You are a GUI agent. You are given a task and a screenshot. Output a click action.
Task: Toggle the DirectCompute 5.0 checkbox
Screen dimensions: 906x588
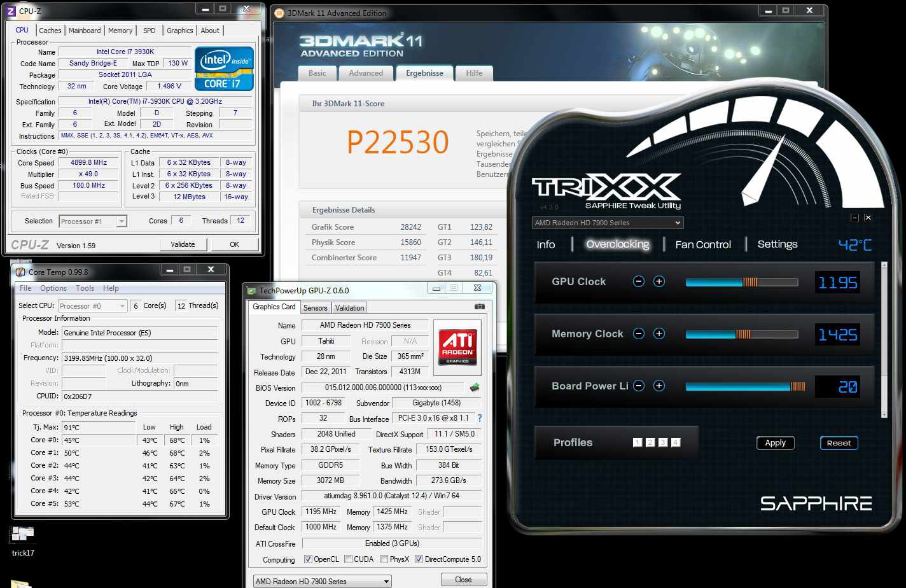pos(419,559)
